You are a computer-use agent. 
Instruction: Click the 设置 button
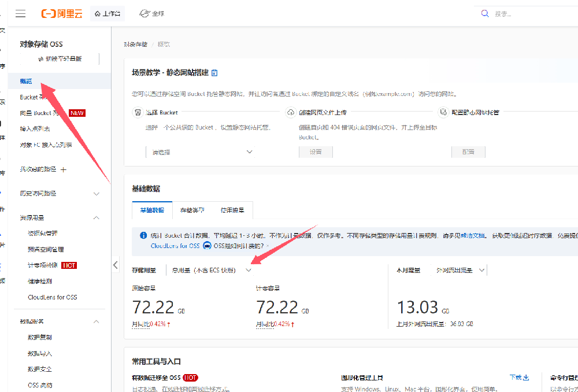click(316, 152)
